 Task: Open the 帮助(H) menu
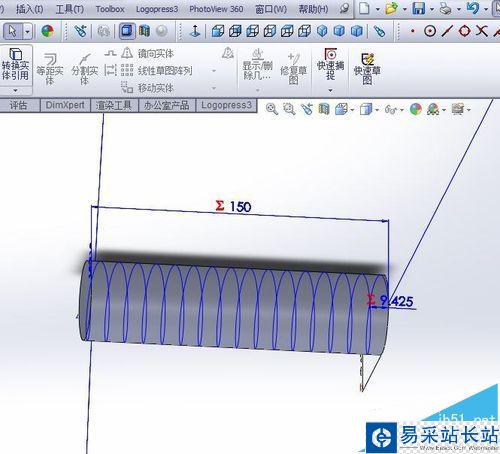[x=313, y=9]
